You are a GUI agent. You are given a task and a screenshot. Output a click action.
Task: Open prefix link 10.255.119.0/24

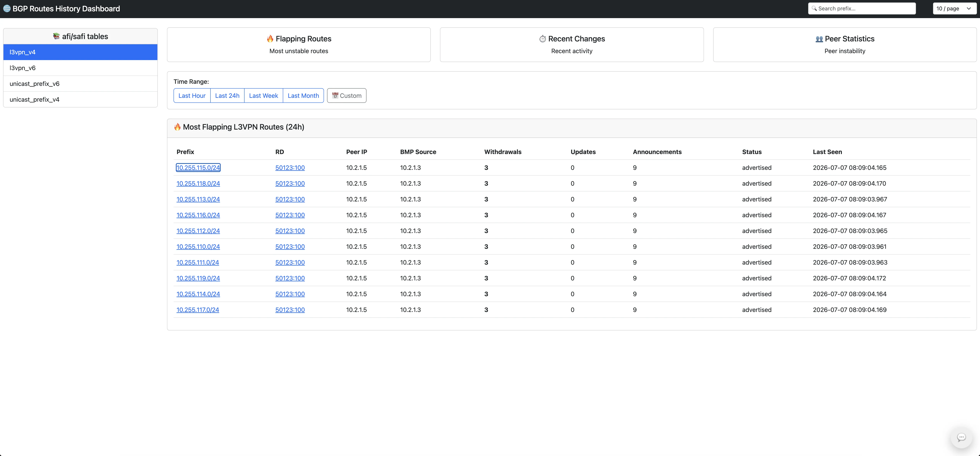tap(198, 278)
